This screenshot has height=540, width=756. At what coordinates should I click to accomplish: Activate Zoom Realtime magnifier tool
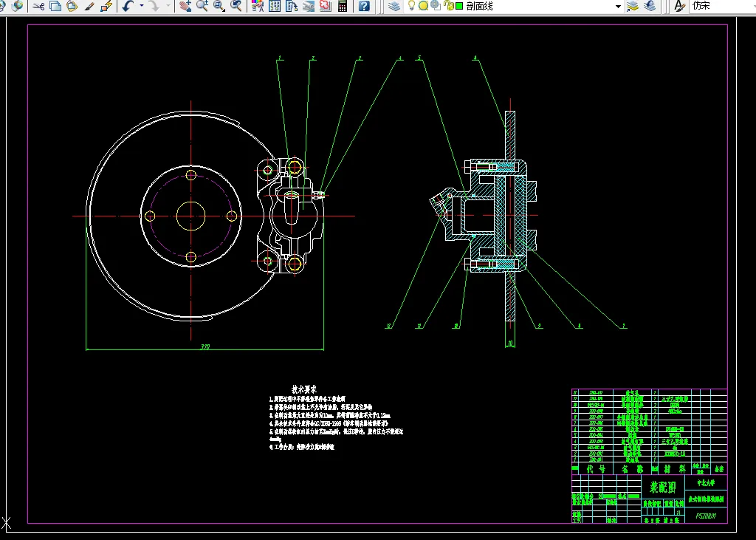pos(202,6)
